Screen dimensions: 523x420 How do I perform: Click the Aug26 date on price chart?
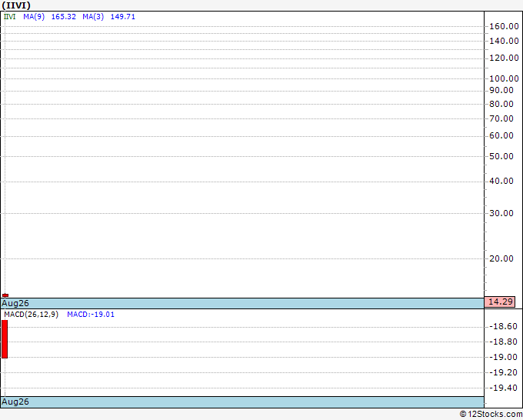tap(15, 303)
